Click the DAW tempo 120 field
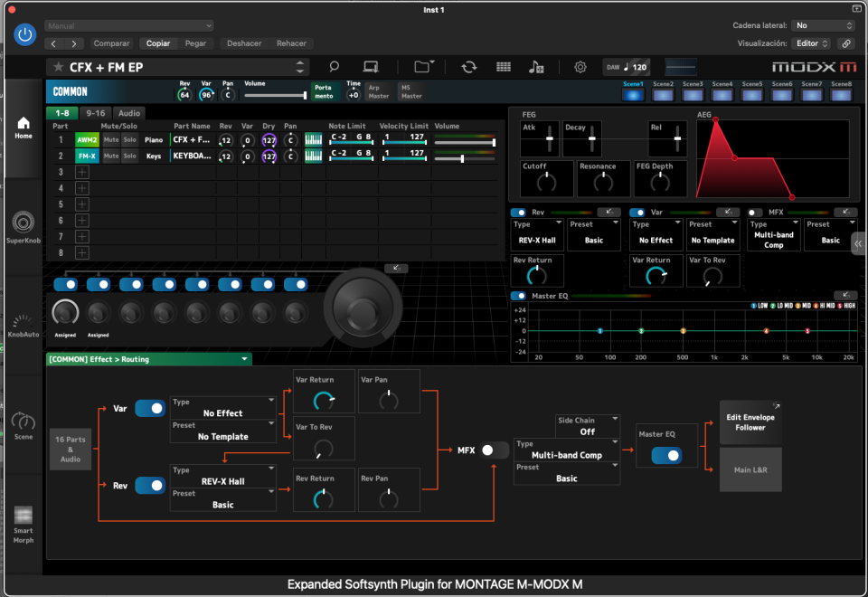 point(627,67)
